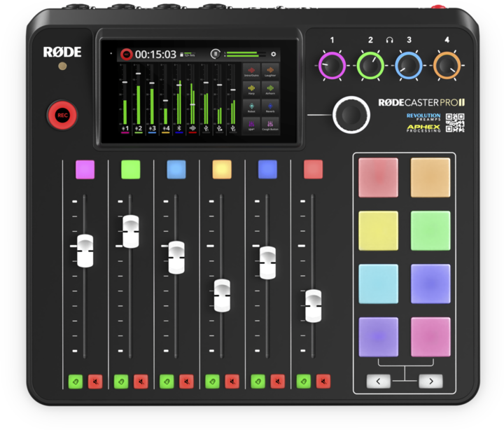Mute channel four with its red button
The width and height of the screenshot is (504, 430).
[x=232, y=382]
